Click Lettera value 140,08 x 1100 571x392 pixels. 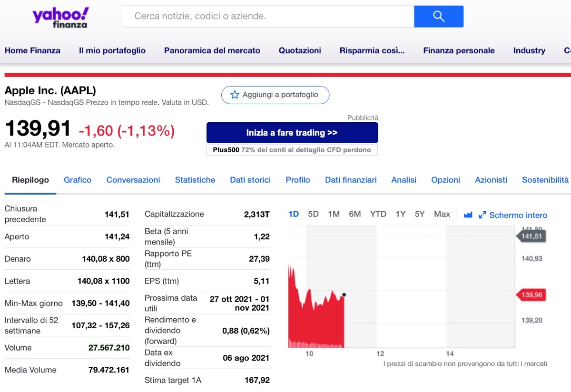(x=103, y=281)
